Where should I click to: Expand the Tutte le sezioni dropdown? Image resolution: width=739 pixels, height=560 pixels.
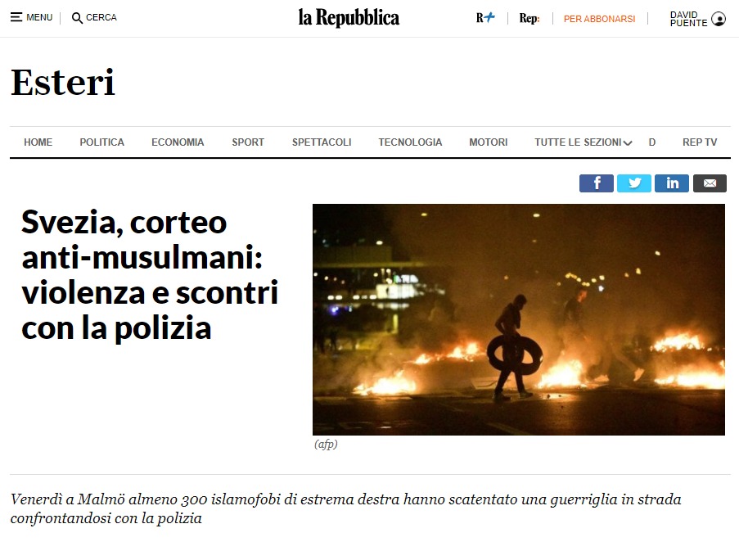pos(583,142)
